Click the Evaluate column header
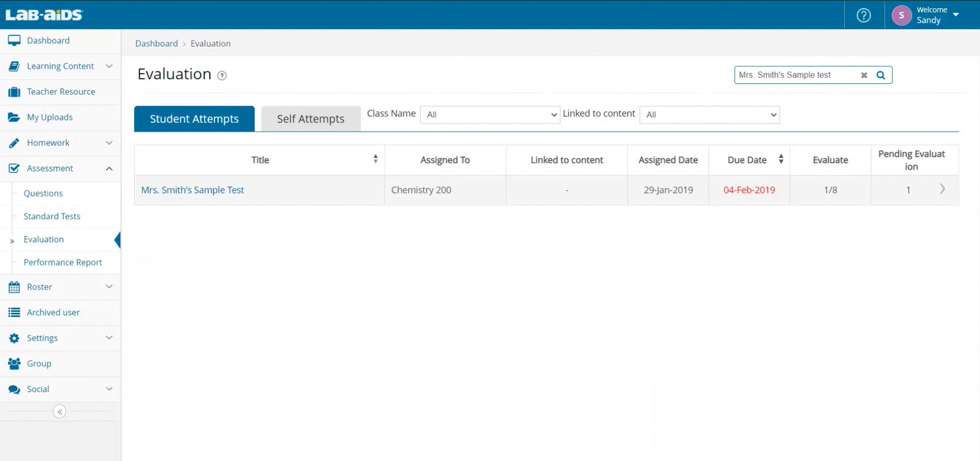Viewport: 980px width, 461px height. click(x=831, y=160)
